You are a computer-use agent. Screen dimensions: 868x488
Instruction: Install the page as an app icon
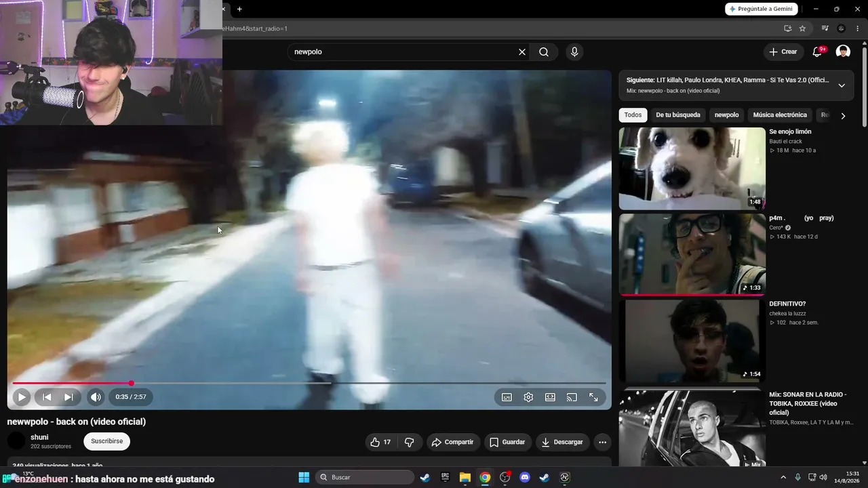pyautogui.click(x=787, y=28)
